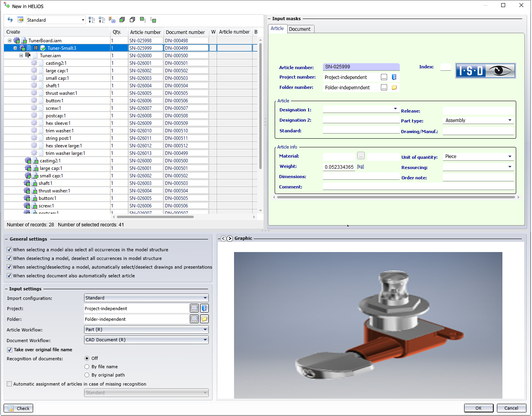Viewport: 532px width, 416px height.
Task: Click the document icon of the top-level screw:1 row
Action: pos(35,206)
